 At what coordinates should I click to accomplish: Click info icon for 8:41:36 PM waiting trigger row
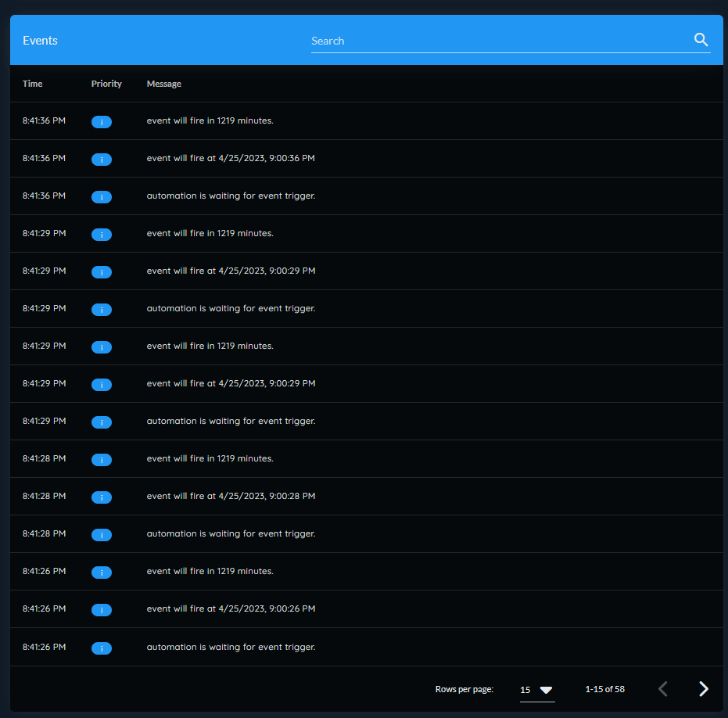[x=102, y=197]
